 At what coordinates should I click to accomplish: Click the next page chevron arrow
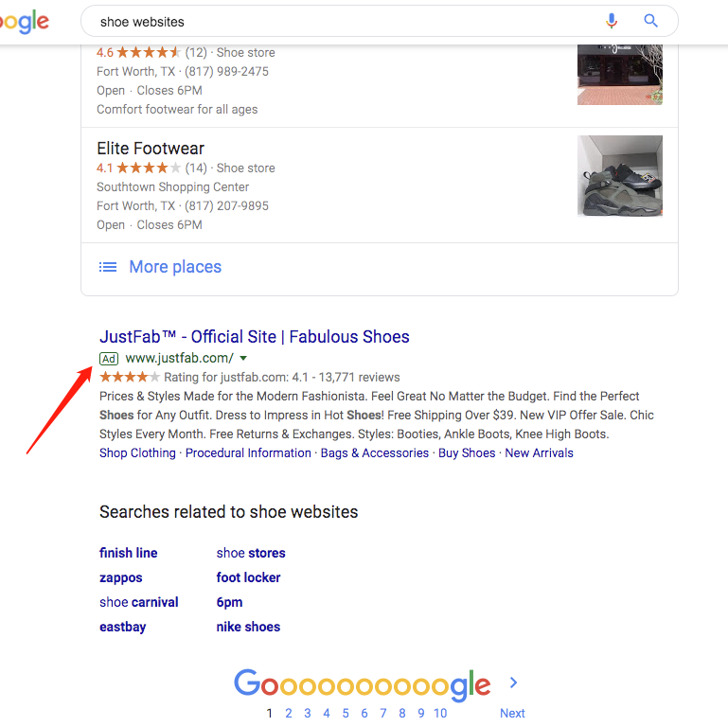(513, 683)
